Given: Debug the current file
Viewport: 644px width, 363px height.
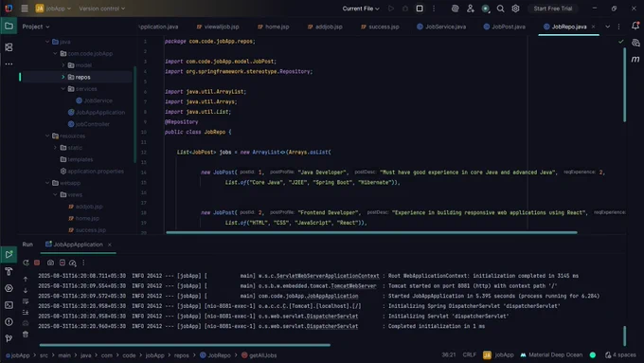Looking at the screenshot, I should click(405, 9).
